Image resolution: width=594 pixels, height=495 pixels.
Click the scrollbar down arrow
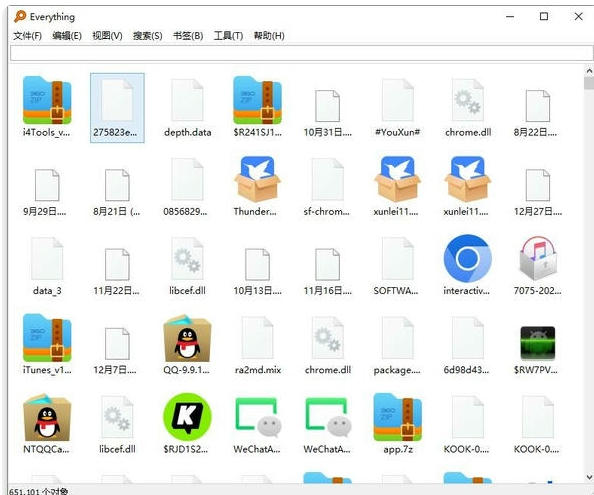589,477
